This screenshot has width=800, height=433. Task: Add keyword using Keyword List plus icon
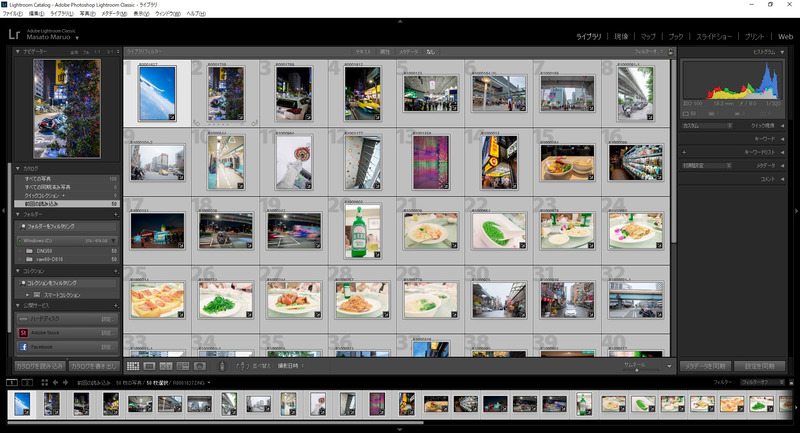(684, 152)
